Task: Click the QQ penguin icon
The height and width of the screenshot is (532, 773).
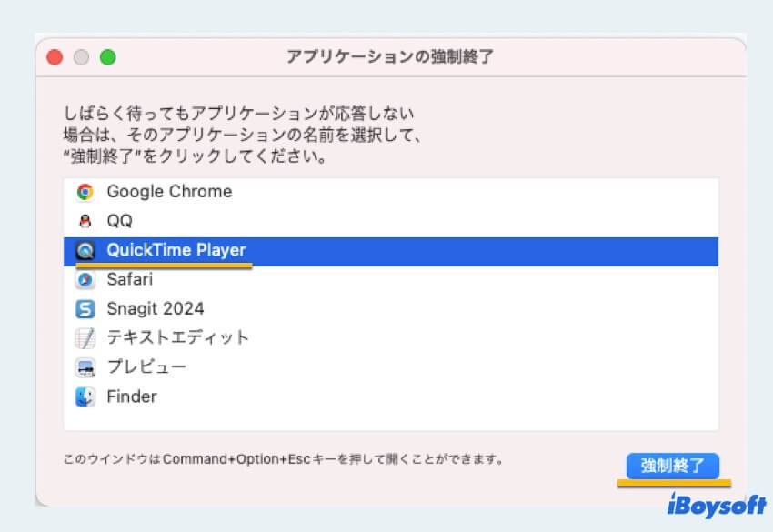Action: tap(85, 221)
